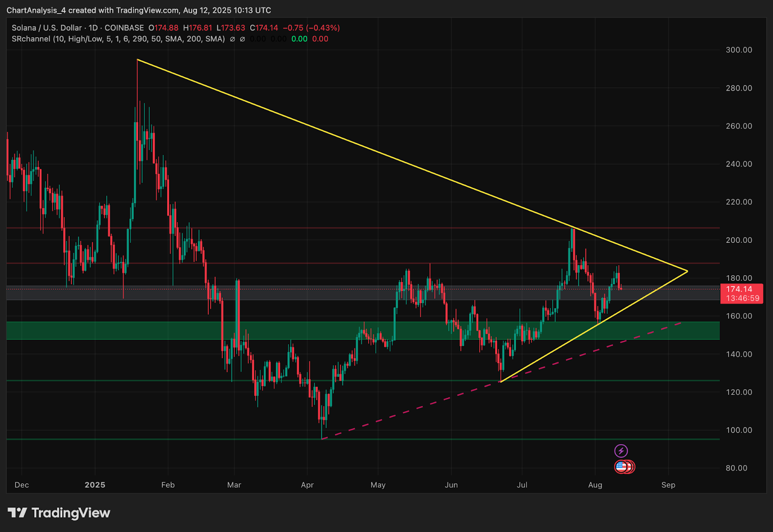Open the US flag market holidays icon

(621, 467)
